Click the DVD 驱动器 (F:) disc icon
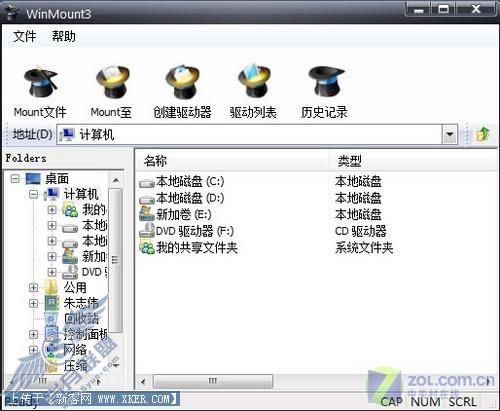The image size is (500, 411). click(x=146, y=230)
